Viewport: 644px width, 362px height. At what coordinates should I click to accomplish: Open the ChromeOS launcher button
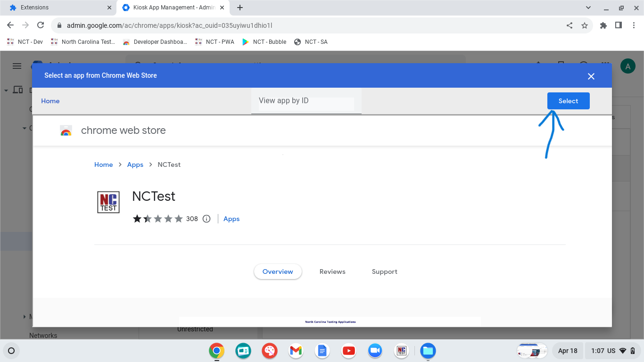pyautogui.click(x=11, y=351)
